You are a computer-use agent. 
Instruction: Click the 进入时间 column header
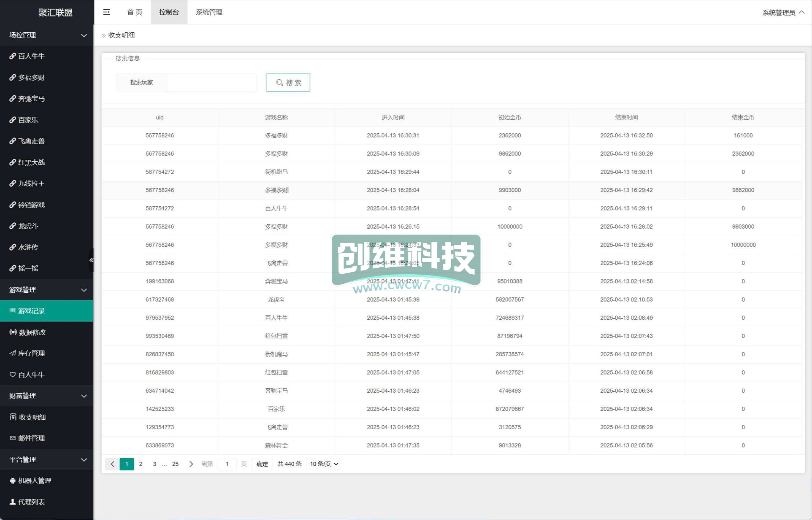pyautogui.click(x=393, y=117)
